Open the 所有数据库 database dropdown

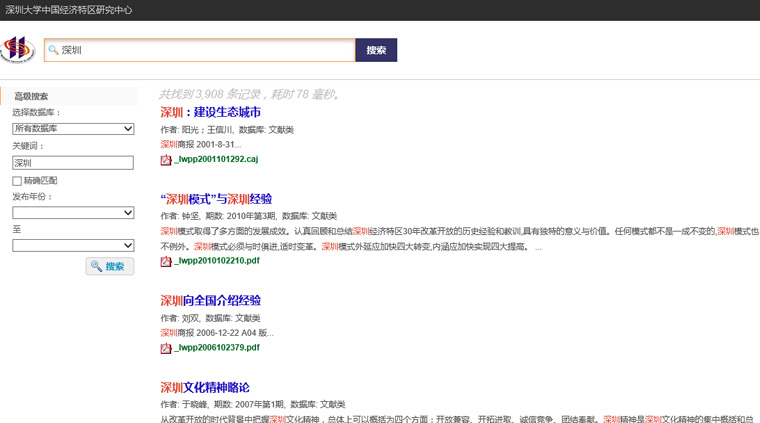pos(73,129)
